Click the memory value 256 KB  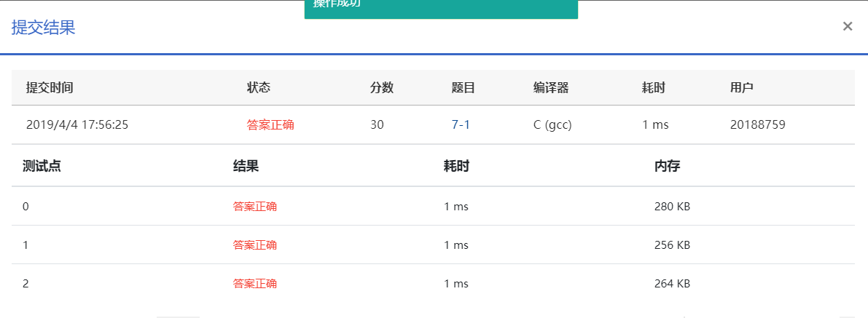[x=672, y=245]
